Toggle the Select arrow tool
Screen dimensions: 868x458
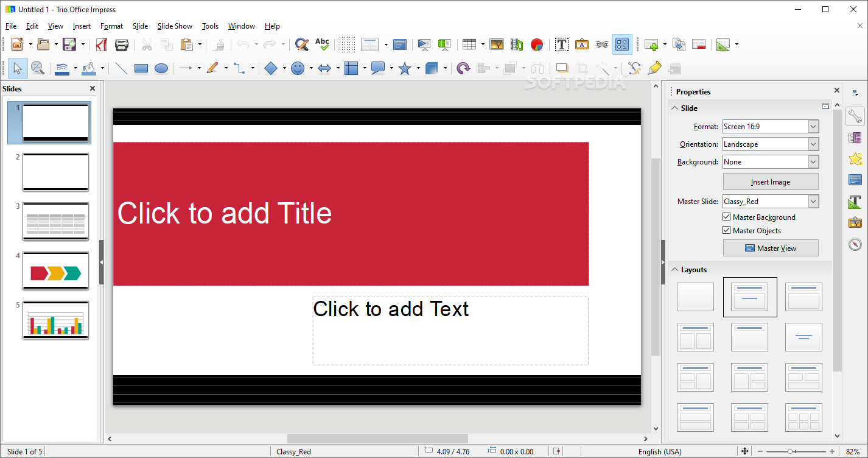coord(18,68)
